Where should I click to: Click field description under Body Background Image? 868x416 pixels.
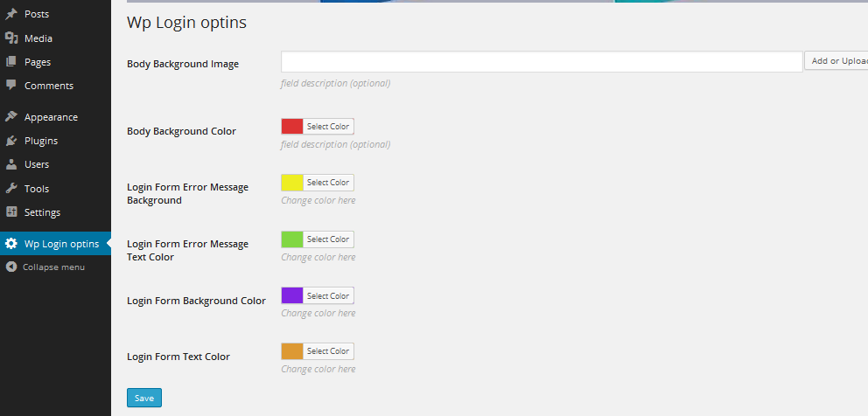335,84
